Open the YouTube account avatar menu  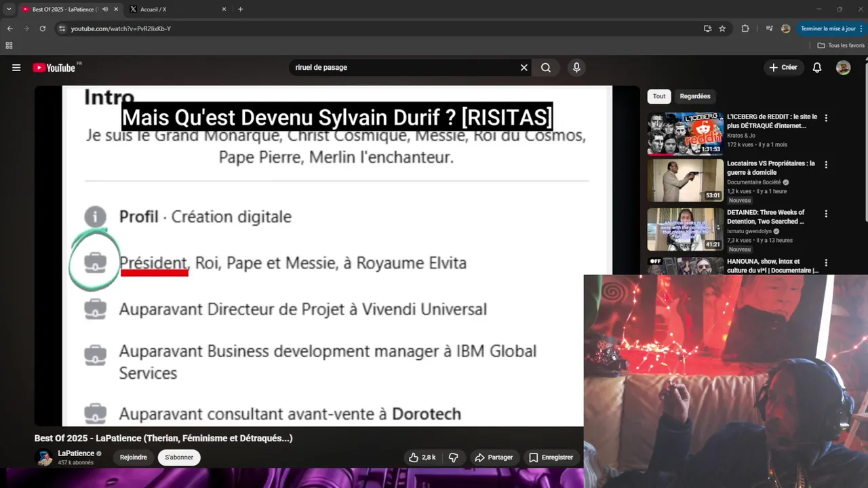(x=844, y=68)
